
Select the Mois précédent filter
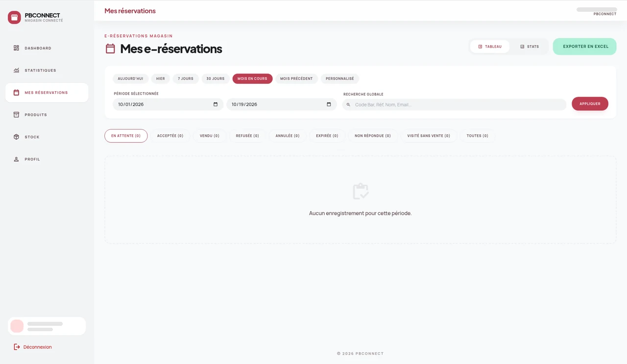pyautogui.click(x=296, y=78)
